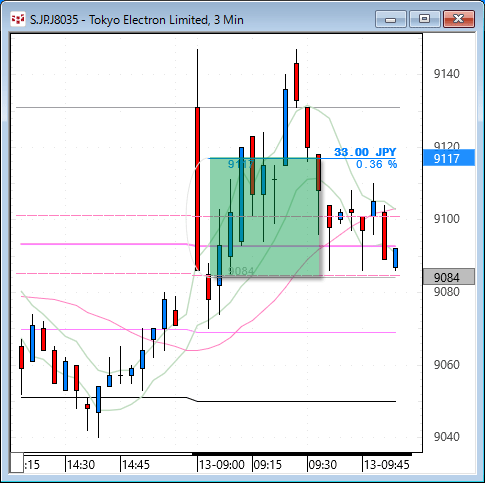485x483 pixels.
Task: Click the 9140 price axis label
Action: coord(446,74)
